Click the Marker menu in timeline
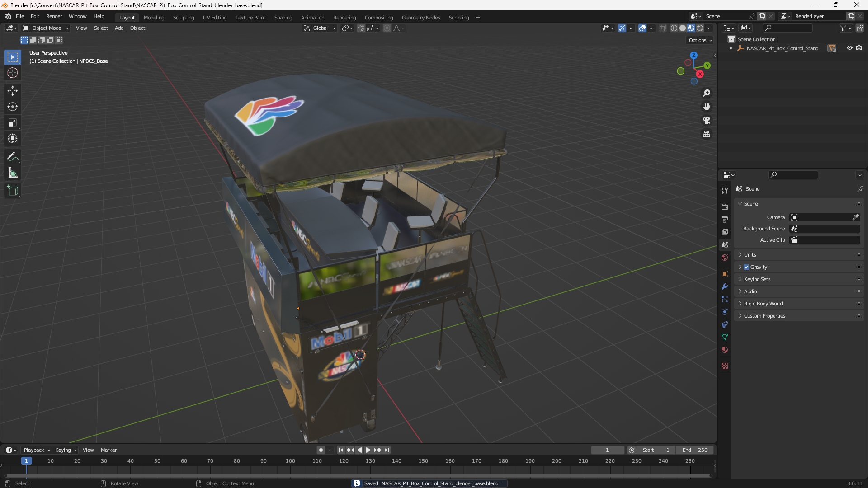 (x=108, y=450)
